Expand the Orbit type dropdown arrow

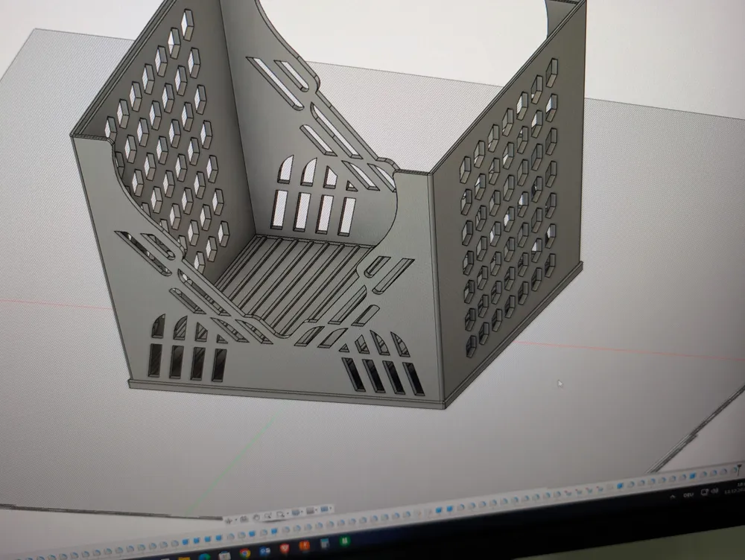point(236,520)
